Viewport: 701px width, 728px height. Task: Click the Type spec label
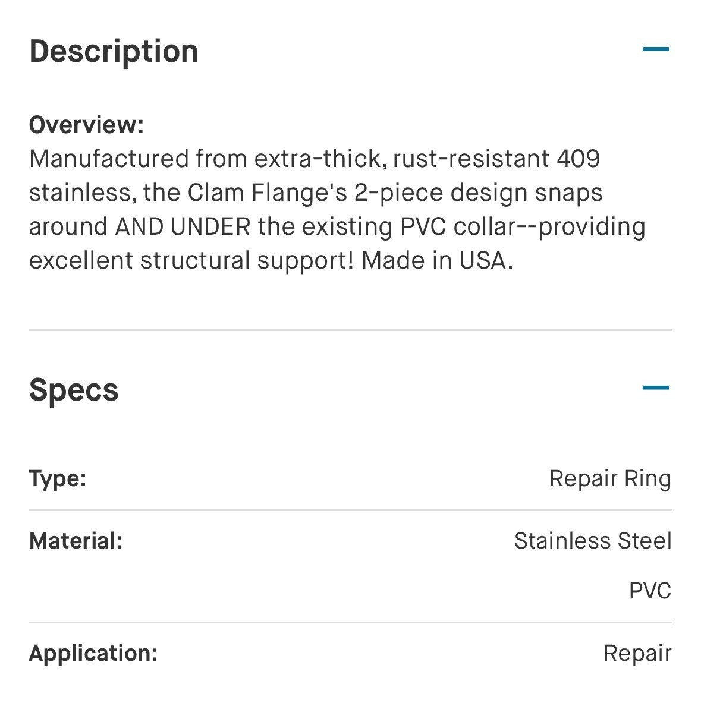[x=58, y=478]
